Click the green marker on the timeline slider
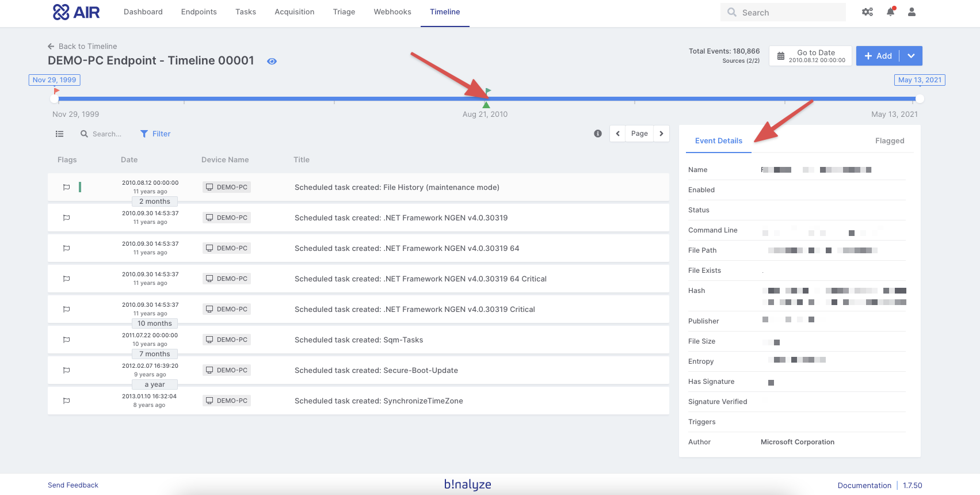980x495 pixels. 486,105
